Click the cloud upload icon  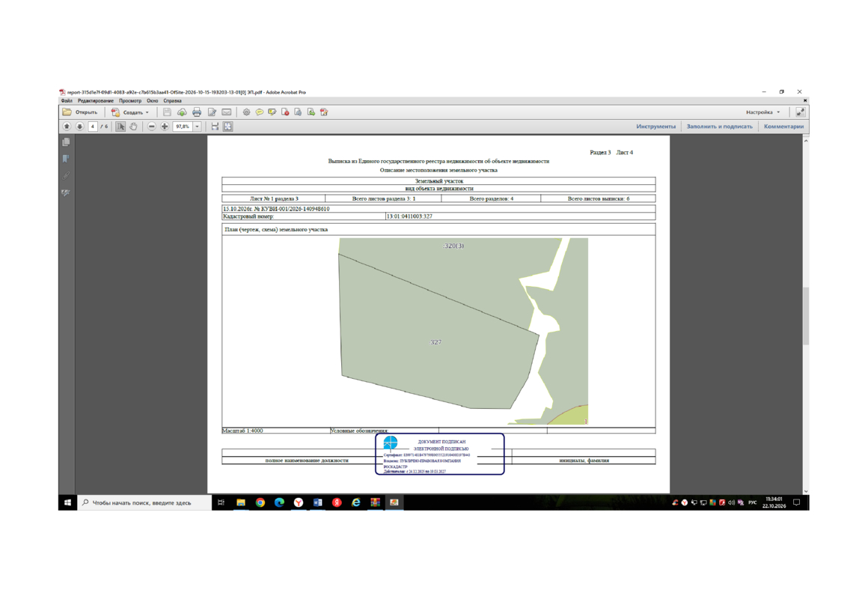pos(182,112)
